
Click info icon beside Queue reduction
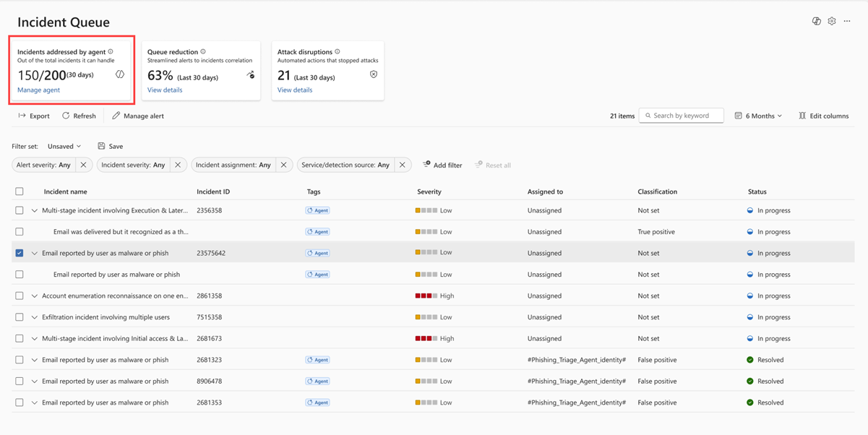click(203, 52)
